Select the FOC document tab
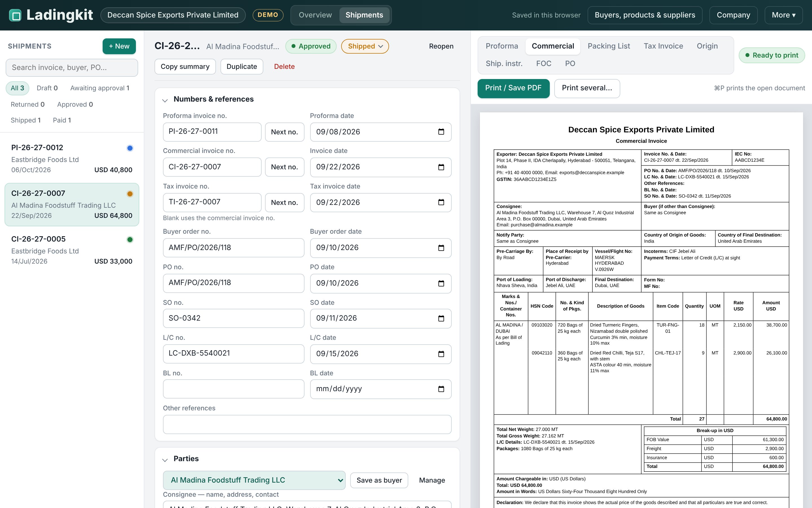 point(544,63)
